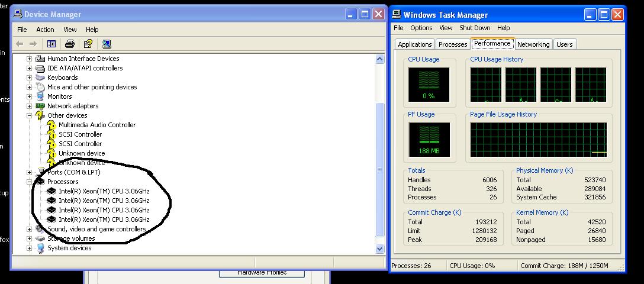Click 'Processes: 26' in status bar
The image size is (644, 284).
[411, 266]
